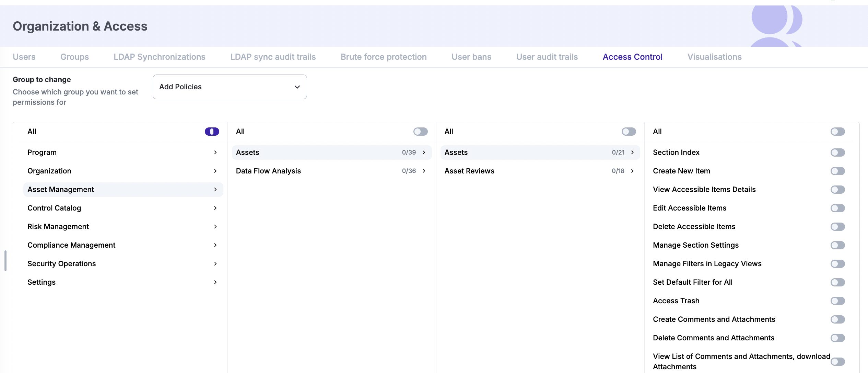Click chevron beside Asset Reviews 0/18

(x=632, y=171)
